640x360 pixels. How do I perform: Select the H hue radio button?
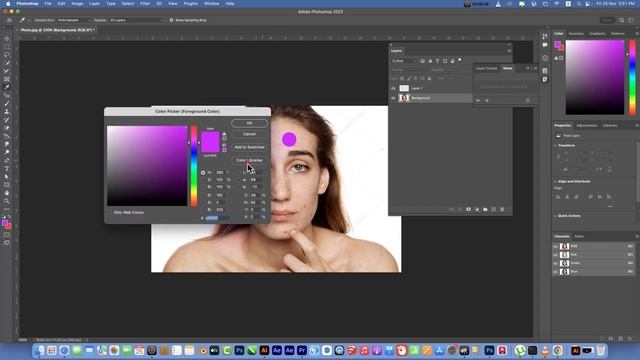tap(203, 173)
